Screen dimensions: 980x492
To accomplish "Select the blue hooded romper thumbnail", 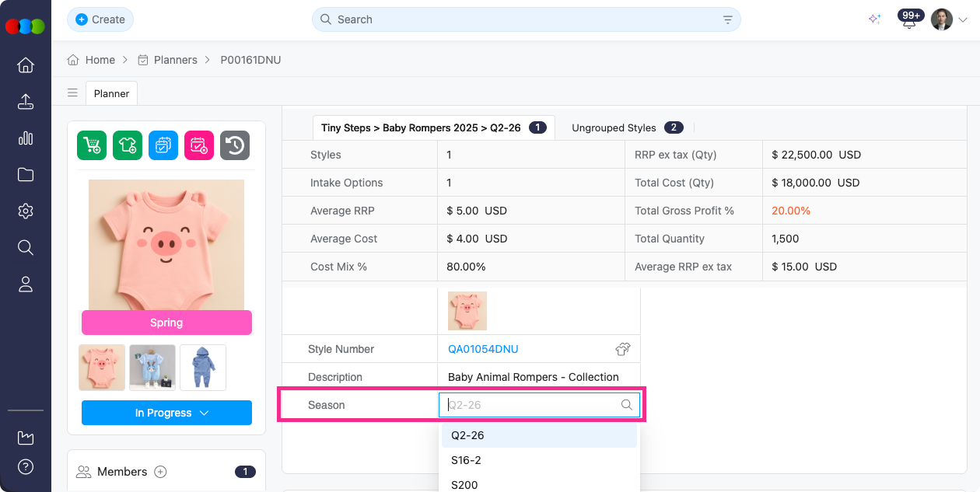I will [203, 368].
